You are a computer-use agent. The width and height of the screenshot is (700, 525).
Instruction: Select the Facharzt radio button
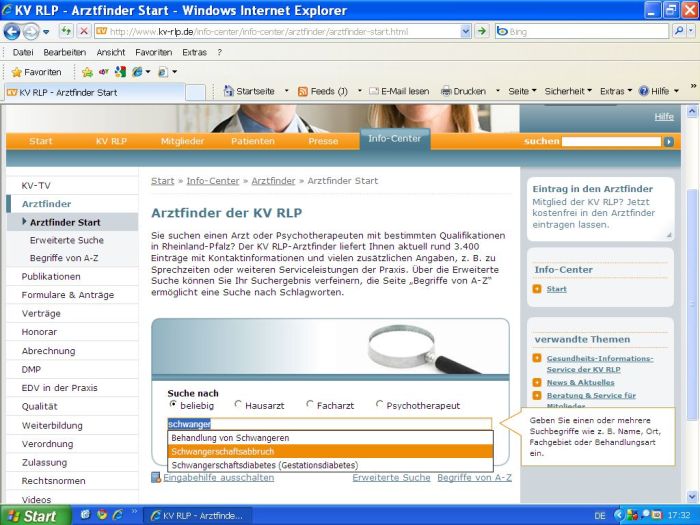point(309,404)
